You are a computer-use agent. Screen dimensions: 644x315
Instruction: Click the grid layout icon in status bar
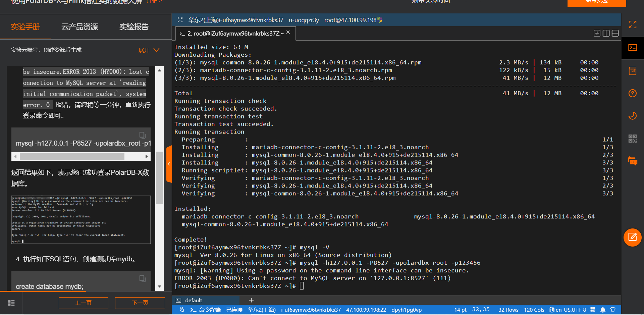click(593, 310)
